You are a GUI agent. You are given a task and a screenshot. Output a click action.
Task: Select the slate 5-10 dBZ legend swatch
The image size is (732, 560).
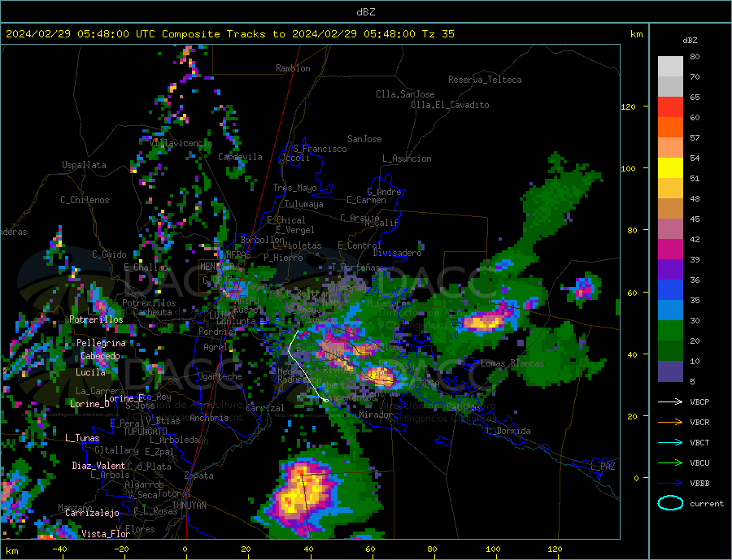point(670,371)
